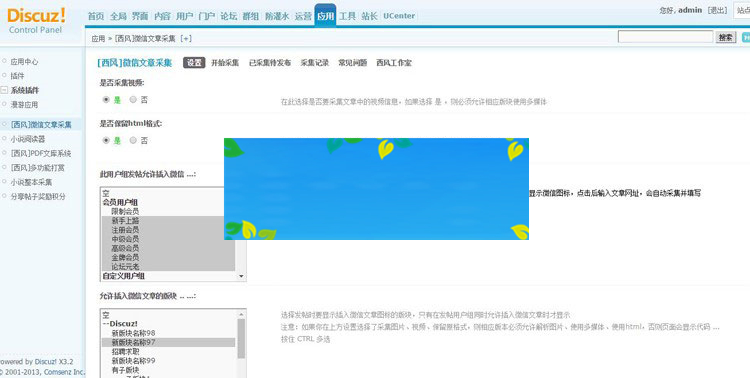Select 是 for 是否保留html格式

click(106, 140)
